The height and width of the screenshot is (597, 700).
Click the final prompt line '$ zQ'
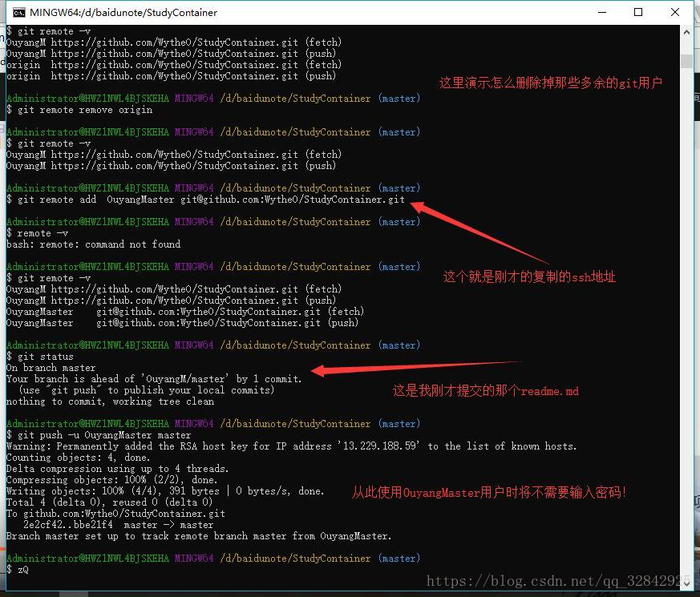(x=18, y=570)
